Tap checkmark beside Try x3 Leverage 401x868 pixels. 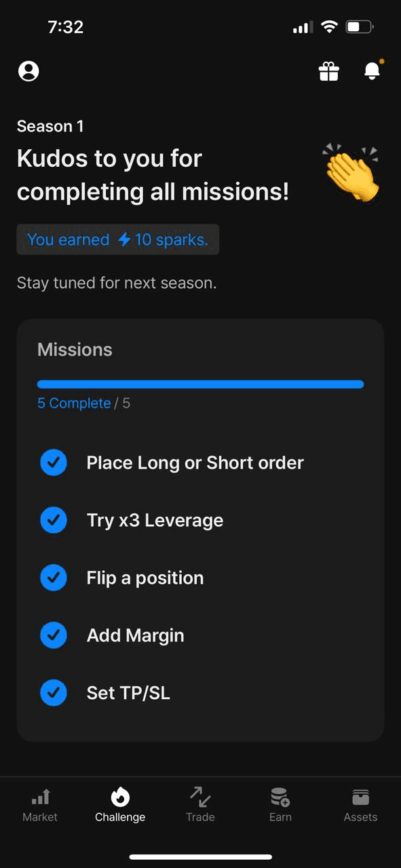[x=54, y=521]
